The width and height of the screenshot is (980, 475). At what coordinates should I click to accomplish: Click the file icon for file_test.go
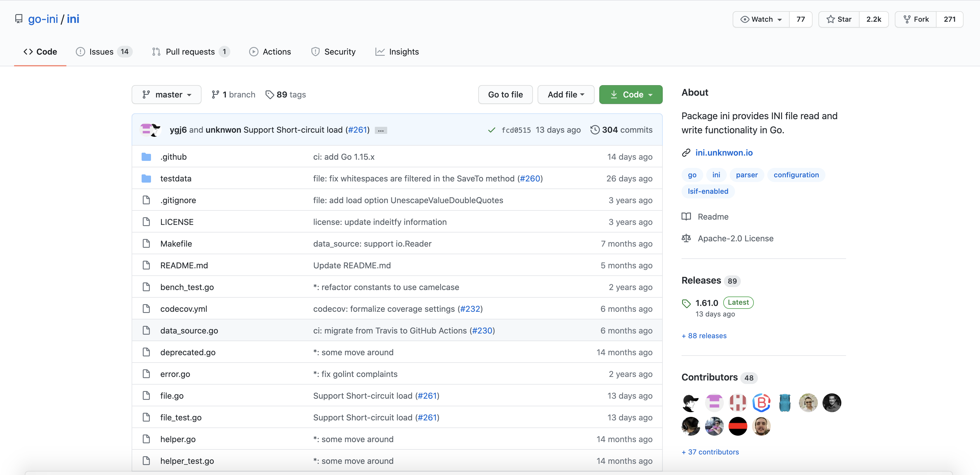[147, 417]
